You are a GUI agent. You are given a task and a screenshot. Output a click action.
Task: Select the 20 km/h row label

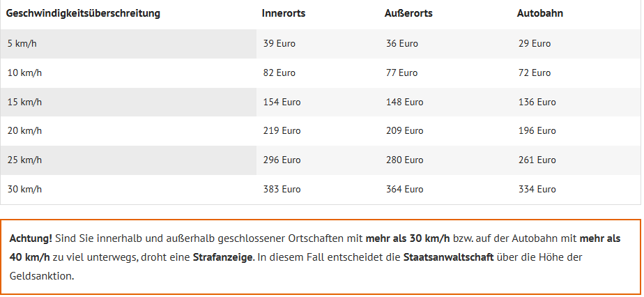tap(24, 131)
